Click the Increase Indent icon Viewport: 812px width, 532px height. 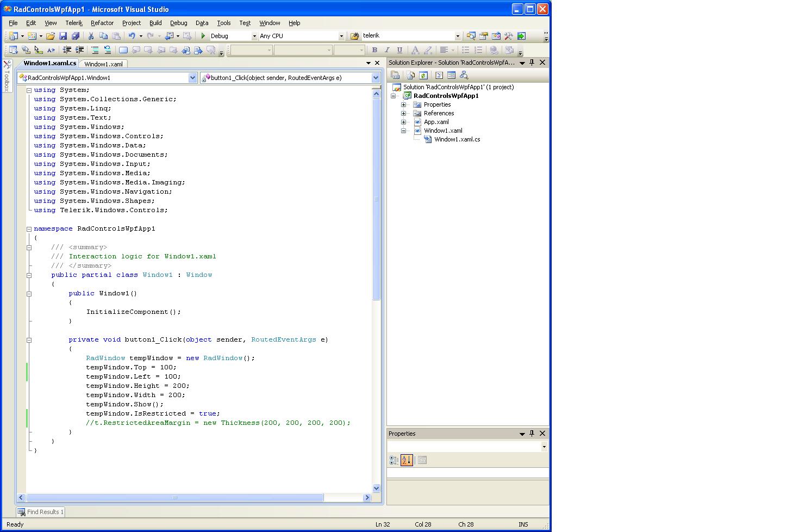[x=79, y=50]
